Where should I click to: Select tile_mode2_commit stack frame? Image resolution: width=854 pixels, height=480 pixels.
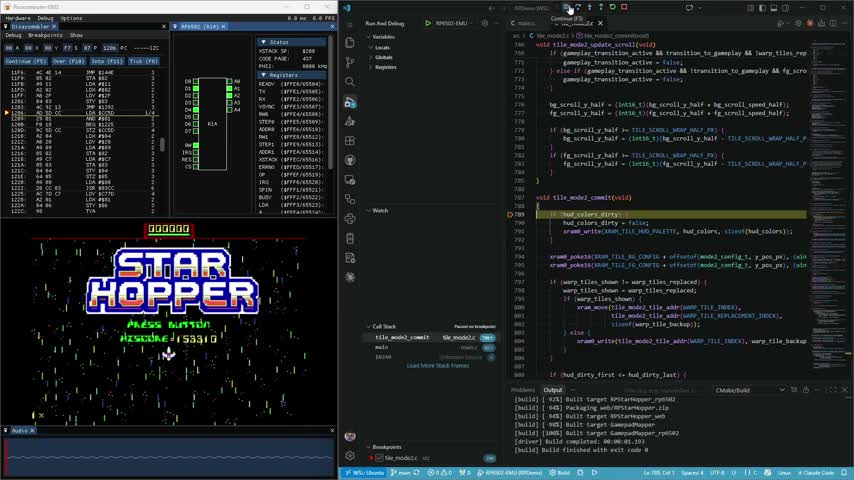point(430,338)
